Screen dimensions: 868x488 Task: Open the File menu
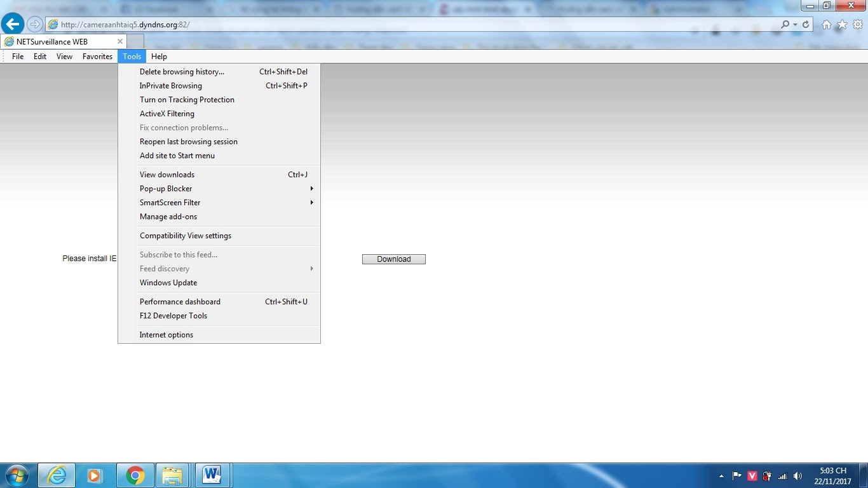coord(18,57)
